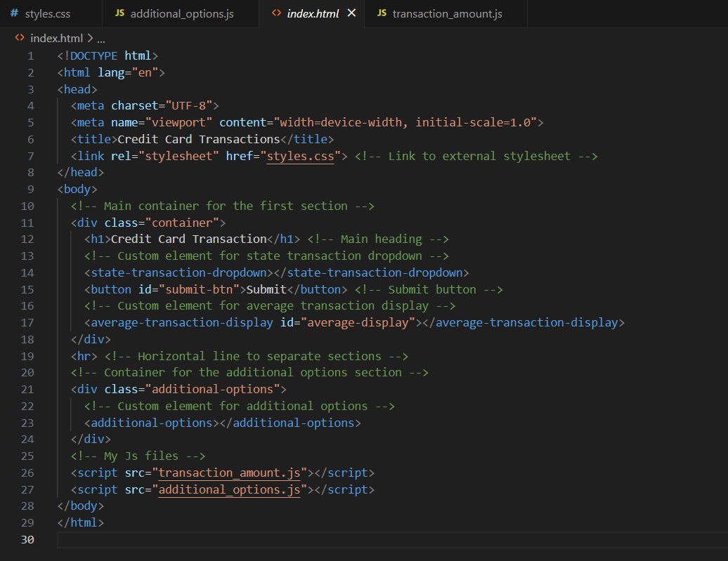Click the class="additional-options" div tag
The width and height of the screenshot is (728, 561).
[178, 389]
